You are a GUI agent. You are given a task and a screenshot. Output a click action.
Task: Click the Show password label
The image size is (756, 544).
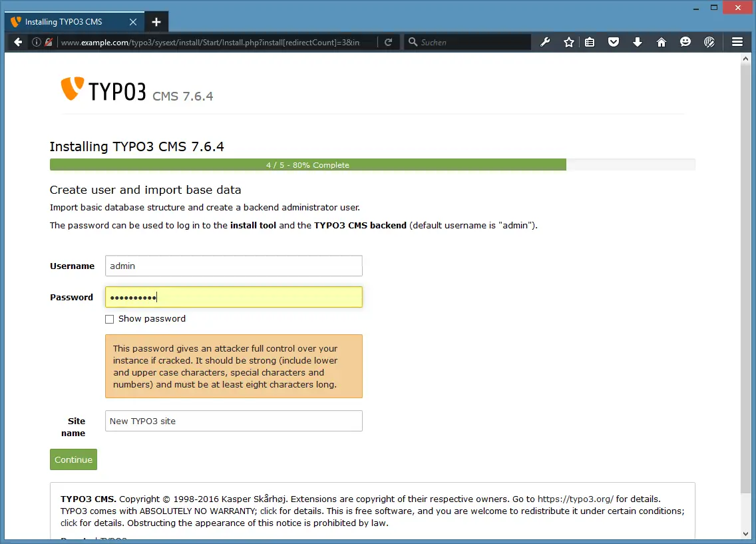click(152, 319)
